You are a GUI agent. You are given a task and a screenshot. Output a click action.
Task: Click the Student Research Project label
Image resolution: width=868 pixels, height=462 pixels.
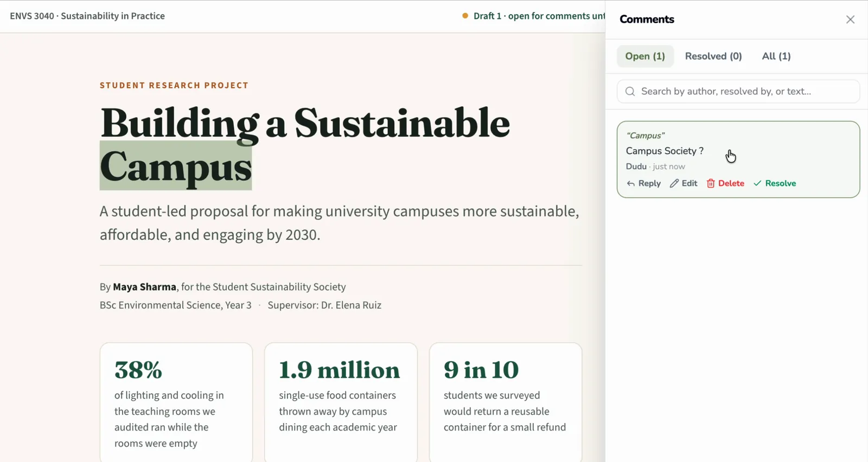pyautogui.click(x=174, y=85)
